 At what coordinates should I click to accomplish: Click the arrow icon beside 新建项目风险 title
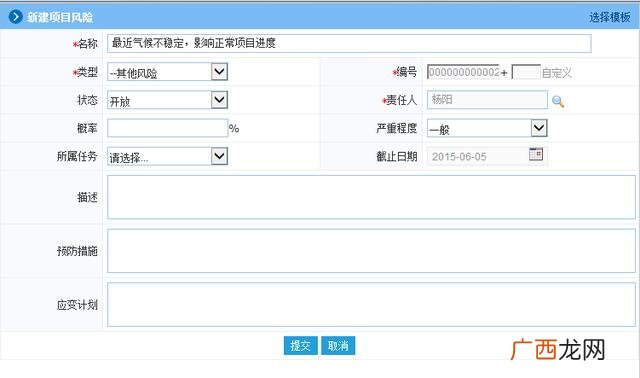tap(15, 17)
